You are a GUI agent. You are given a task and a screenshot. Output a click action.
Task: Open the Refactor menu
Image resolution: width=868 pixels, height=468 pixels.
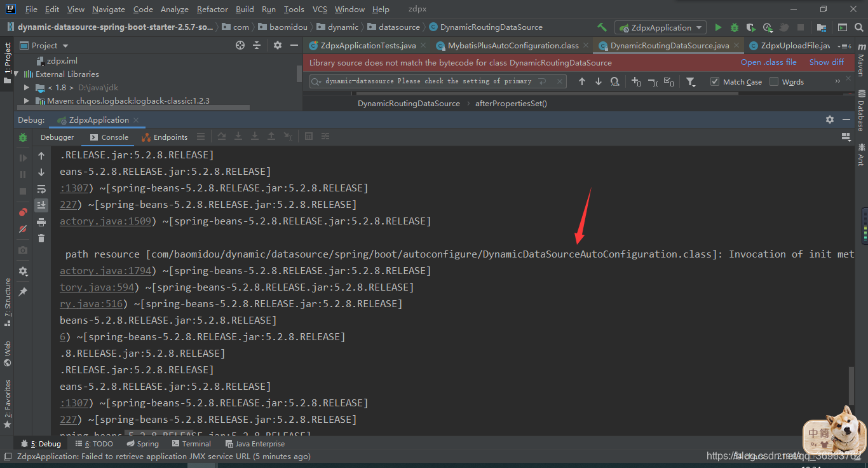(212, 9)
